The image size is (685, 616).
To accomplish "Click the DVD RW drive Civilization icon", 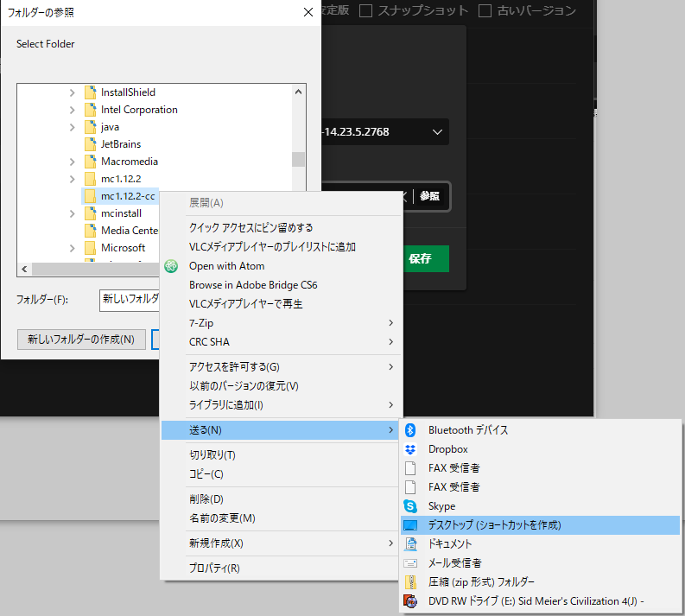I will tap(410, 601).
